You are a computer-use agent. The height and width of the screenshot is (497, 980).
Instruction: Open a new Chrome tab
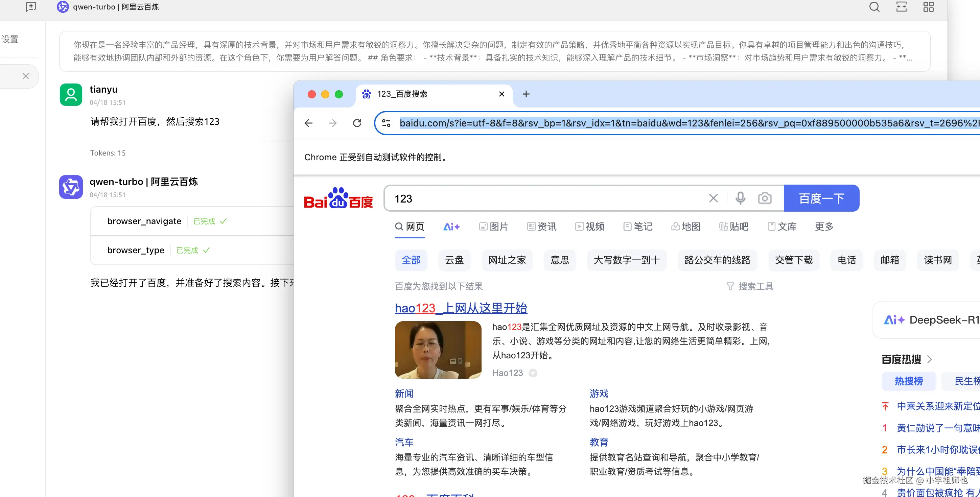point(526,94)
